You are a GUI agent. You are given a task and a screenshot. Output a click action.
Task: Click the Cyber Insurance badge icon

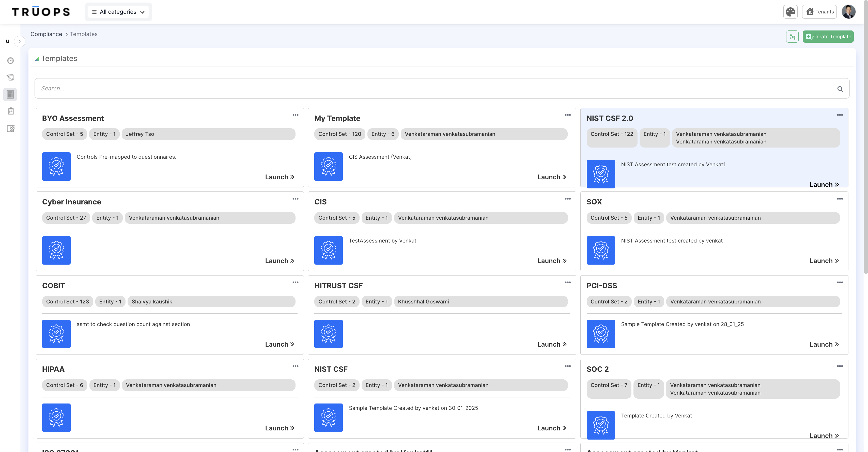pos(56,250)
